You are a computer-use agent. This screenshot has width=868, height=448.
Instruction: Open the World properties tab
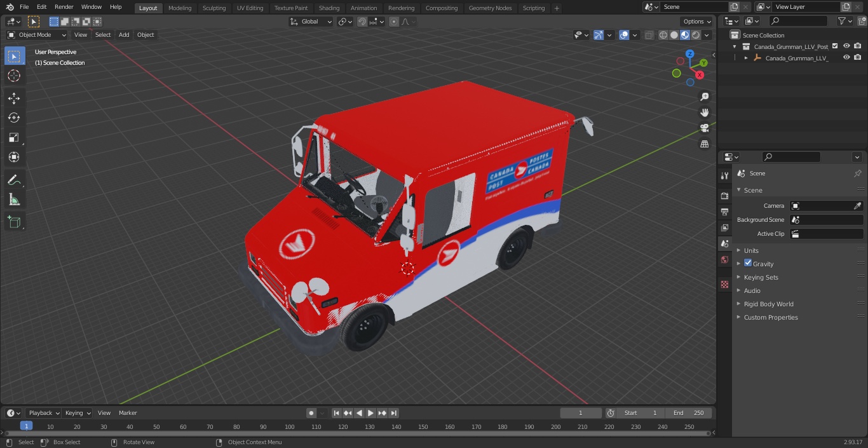coord(724,260)
